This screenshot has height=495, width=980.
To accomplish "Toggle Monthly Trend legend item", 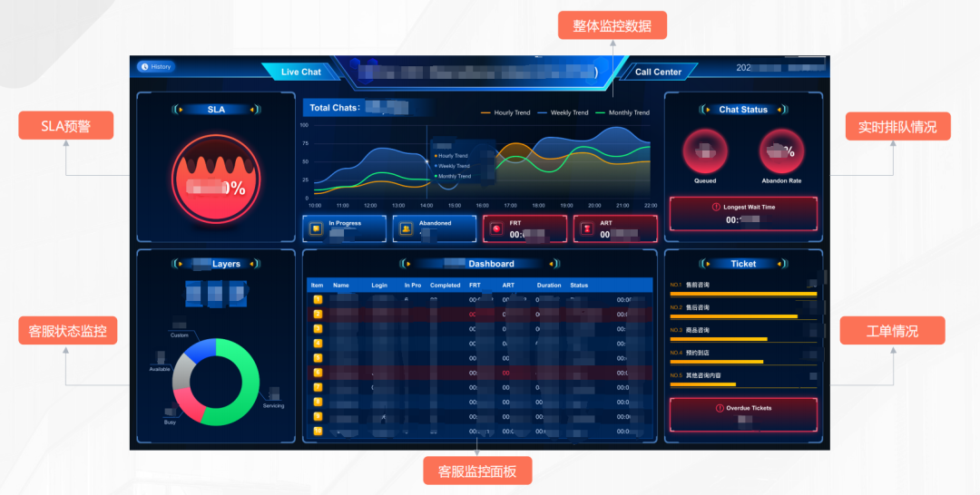I will (x=622, y=113).
